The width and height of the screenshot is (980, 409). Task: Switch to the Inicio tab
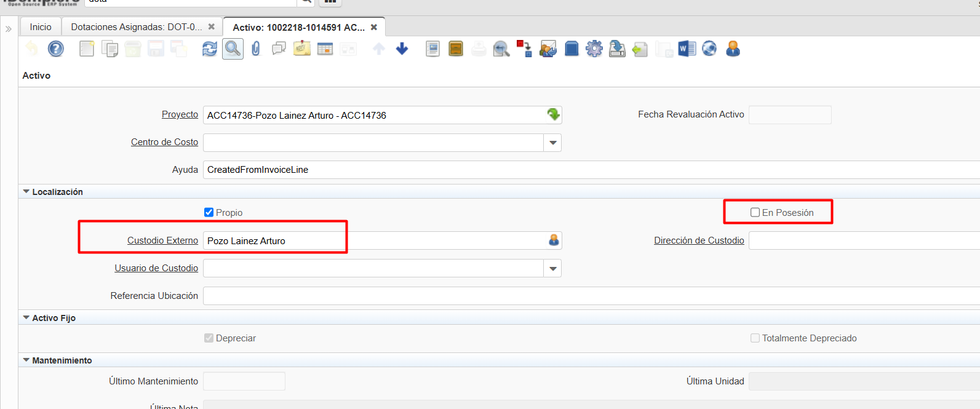coord(41,27)
